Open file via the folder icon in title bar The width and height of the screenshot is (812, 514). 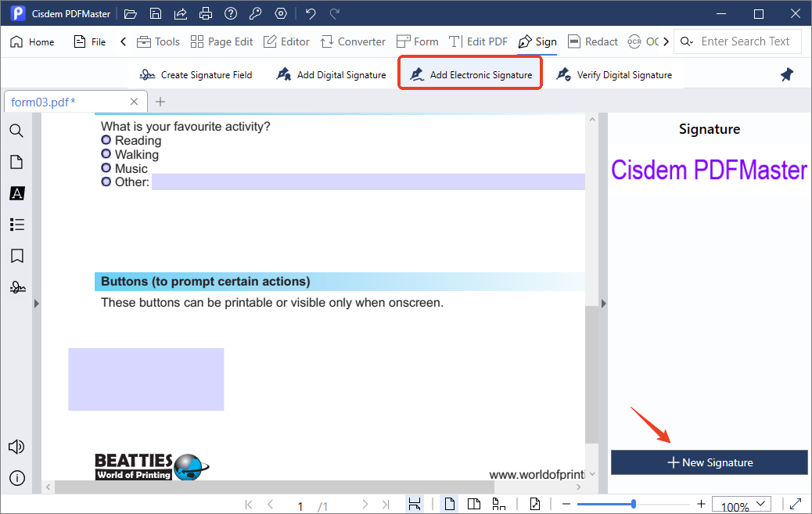[x=131, y=14]
